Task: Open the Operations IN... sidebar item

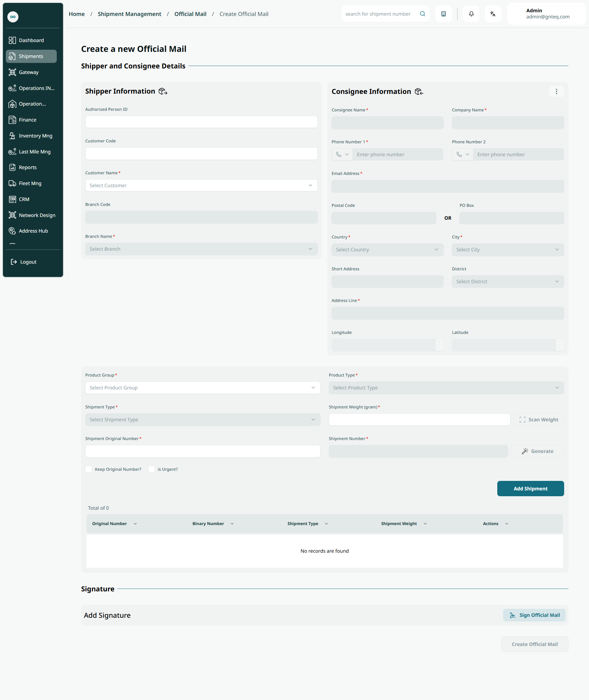Action: click(x=31, y=88)
